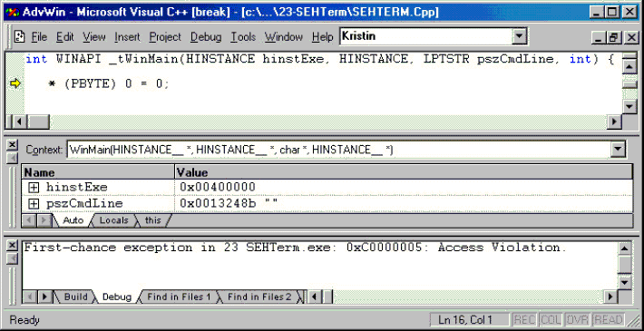Toggle the OVR overtype indicator

pos(578,319)
